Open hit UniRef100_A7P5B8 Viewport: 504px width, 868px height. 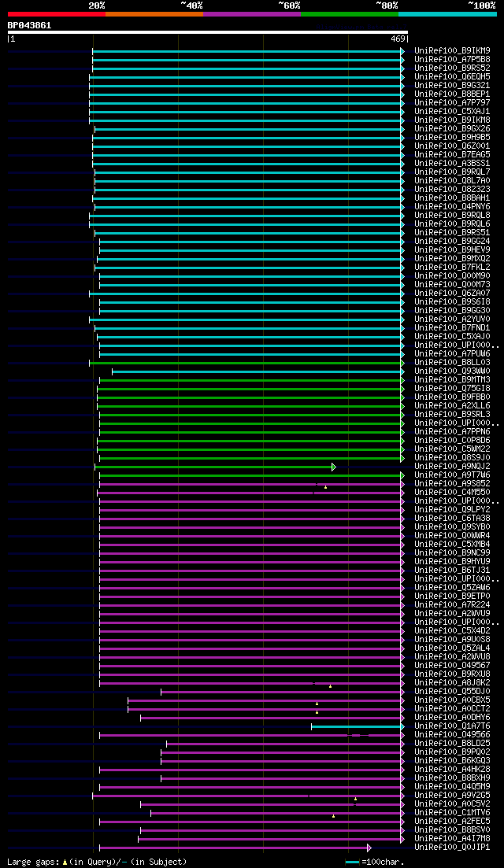point(452,59)
